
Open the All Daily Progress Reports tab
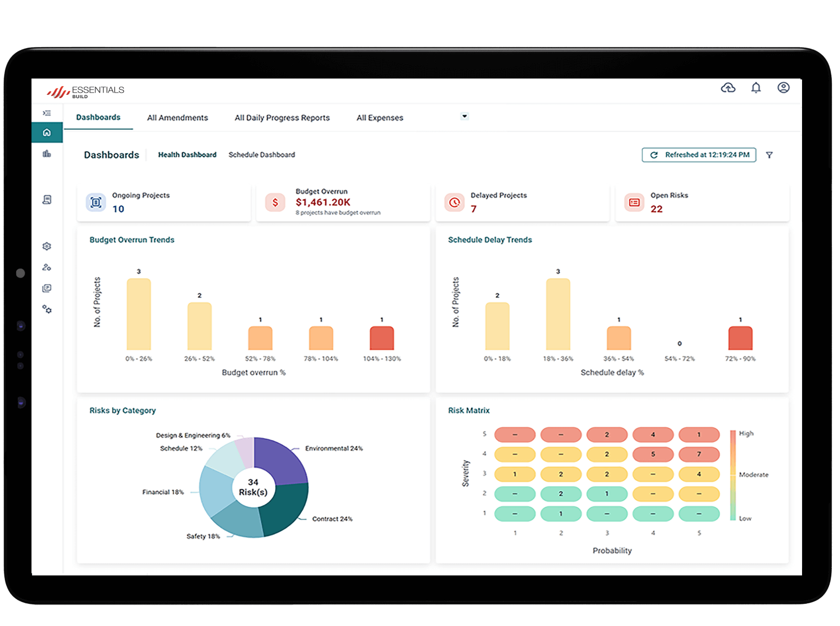pos(282,118)
